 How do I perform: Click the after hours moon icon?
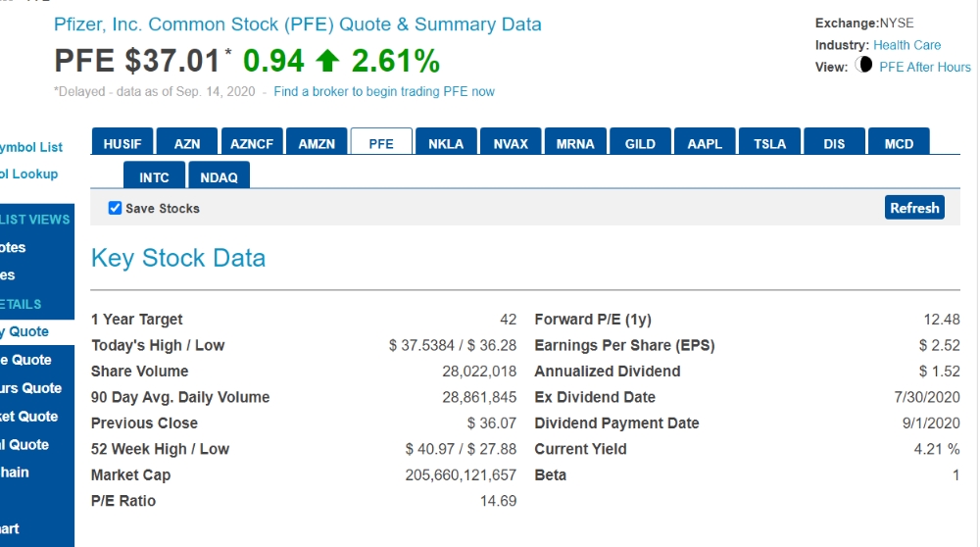coord(863,65)
